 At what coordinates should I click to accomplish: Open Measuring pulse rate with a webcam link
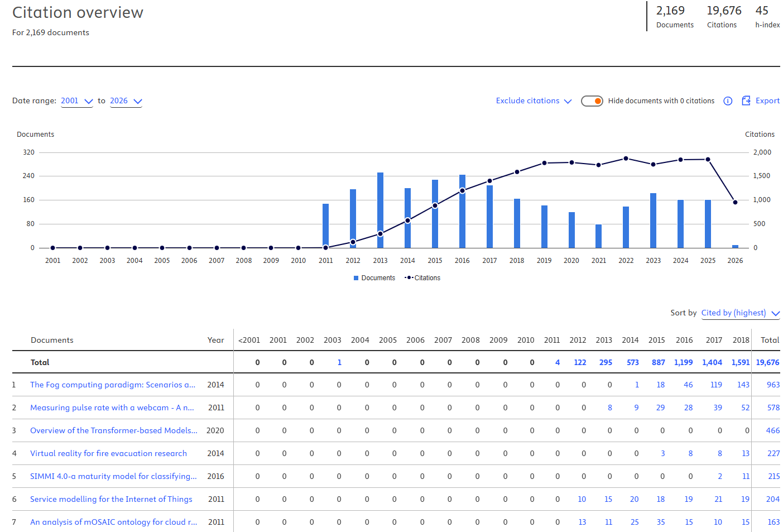pyautogui.click(x=112, y=408)
